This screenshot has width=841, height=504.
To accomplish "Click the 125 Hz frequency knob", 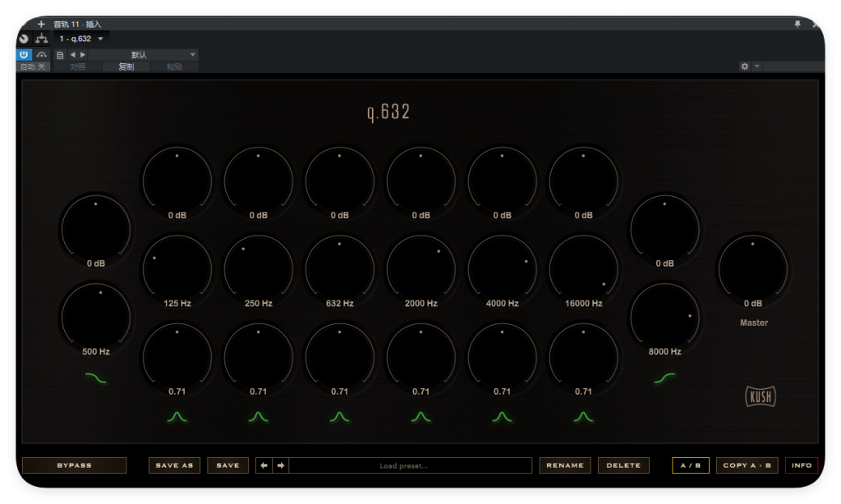I will tap(177, 270).
